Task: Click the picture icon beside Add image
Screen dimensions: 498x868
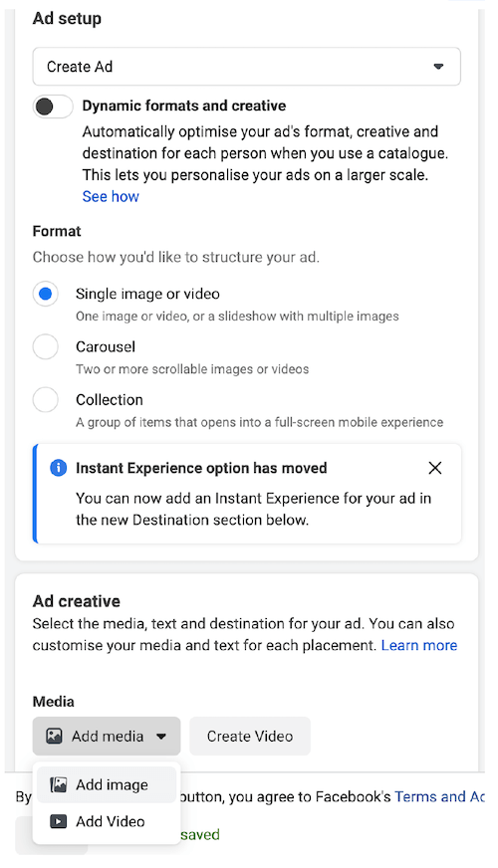Action: pyautogui.click(x=58, y=784)
